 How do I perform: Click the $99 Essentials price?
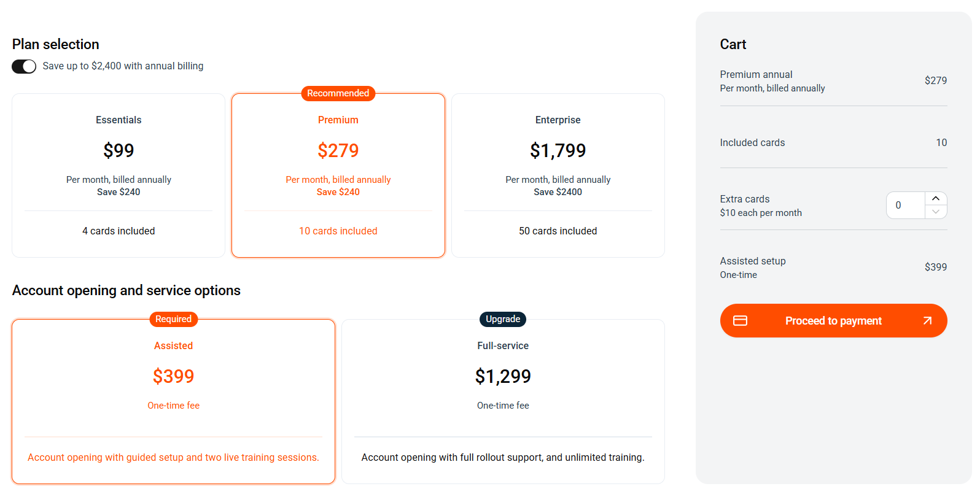click(119, 150)
